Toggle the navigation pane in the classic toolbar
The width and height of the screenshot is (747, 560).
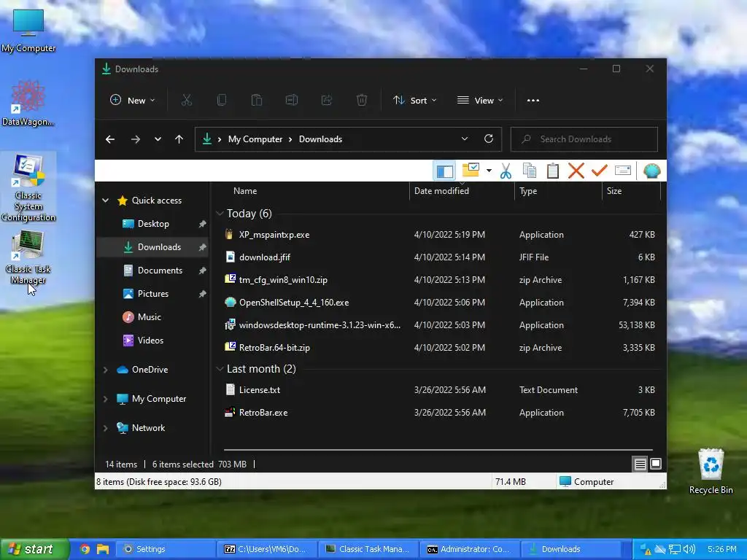[444, 171]
